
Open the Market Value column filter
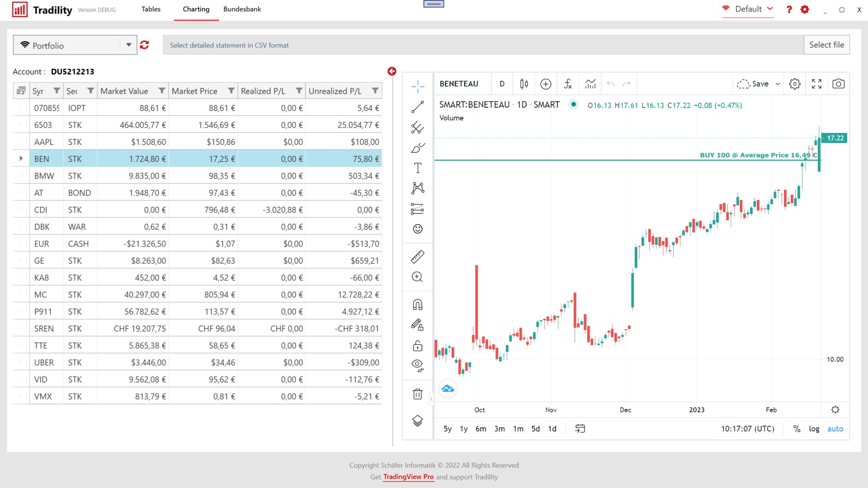tap(161, 90)
